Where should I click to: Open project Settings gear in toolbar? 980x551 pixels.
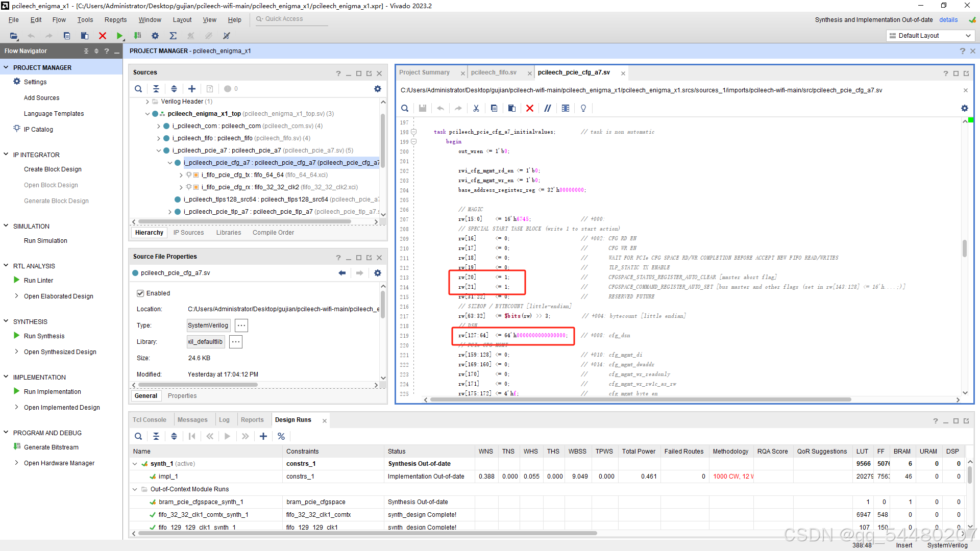click(155, 36)
